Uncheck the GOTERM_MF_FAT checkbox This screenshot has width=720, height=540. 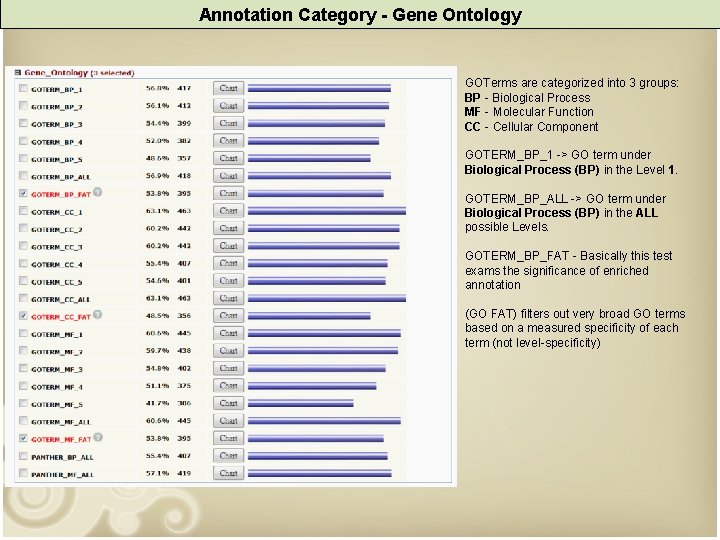pos(23,439)
